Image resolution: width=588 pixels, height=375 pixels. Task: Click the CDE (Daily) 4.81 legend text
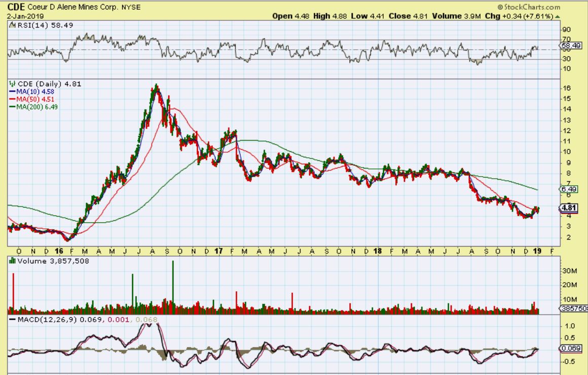[x=49, y=84]
